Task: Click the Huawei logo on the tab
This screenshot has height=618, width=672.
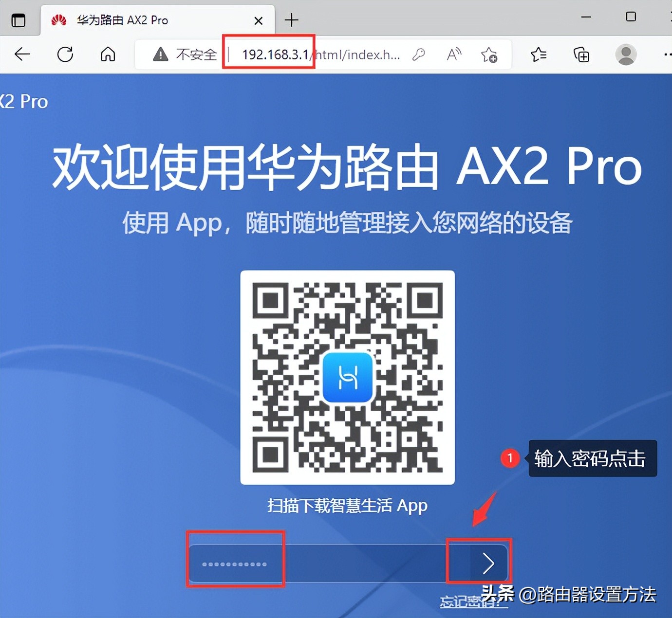Action: coord(58,20)
